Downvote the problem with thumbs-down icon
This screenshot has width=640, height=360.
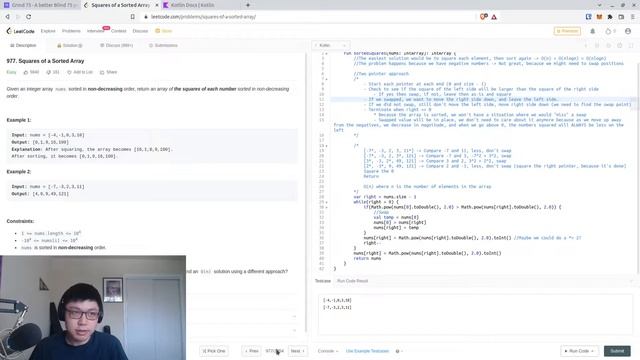click(48, 72)
